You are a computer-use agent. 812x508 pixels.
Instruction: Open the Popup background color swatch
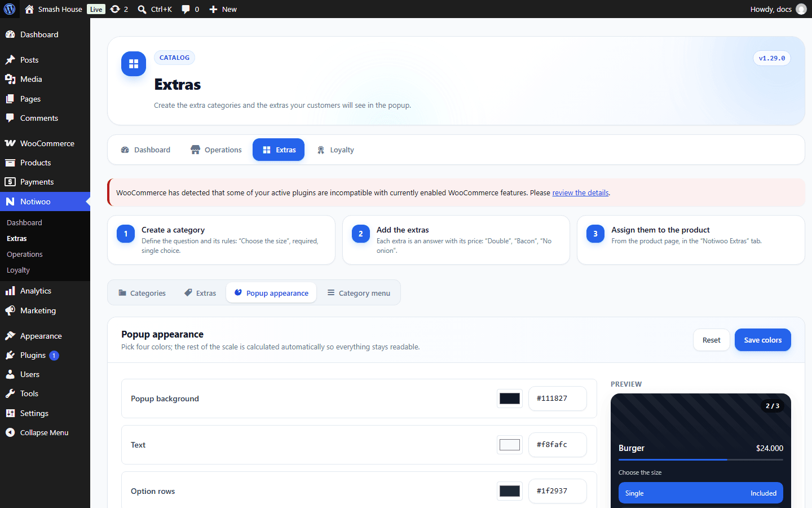coord(510,398)
